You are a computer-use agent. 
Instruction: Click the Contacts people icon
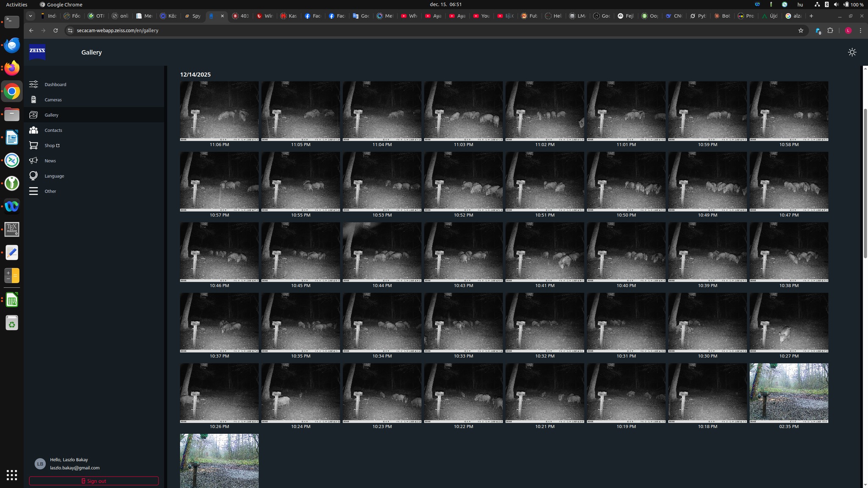[x=33, y=130]
